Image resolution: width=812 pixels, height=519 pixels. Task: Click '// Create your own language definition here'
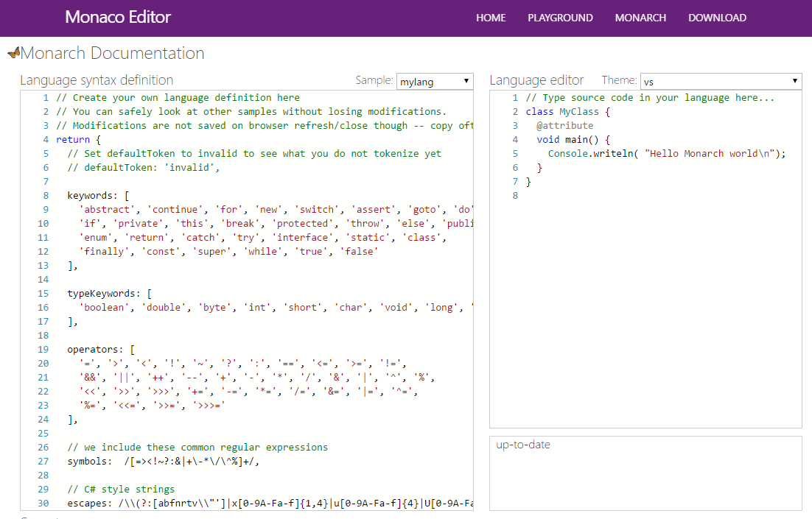tap(178, 98)
